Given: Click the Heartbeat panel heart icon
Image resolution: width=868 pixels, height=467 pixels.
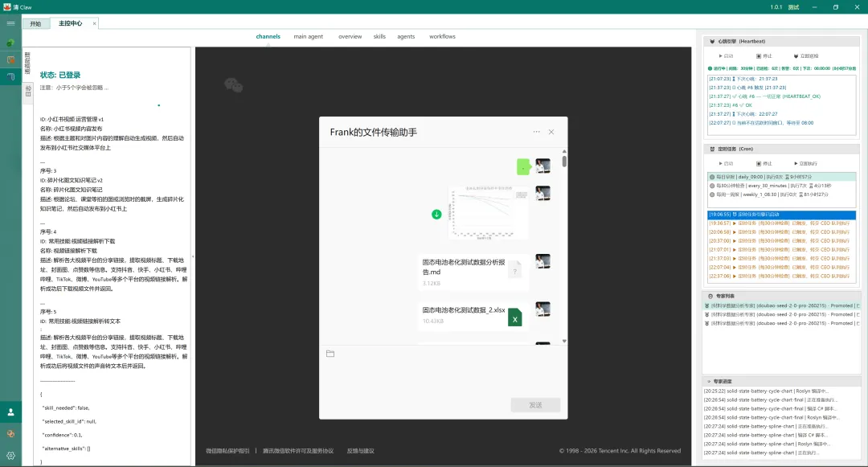Looking at the screenshot, I should pyautogui.click(x=712, y=41).
